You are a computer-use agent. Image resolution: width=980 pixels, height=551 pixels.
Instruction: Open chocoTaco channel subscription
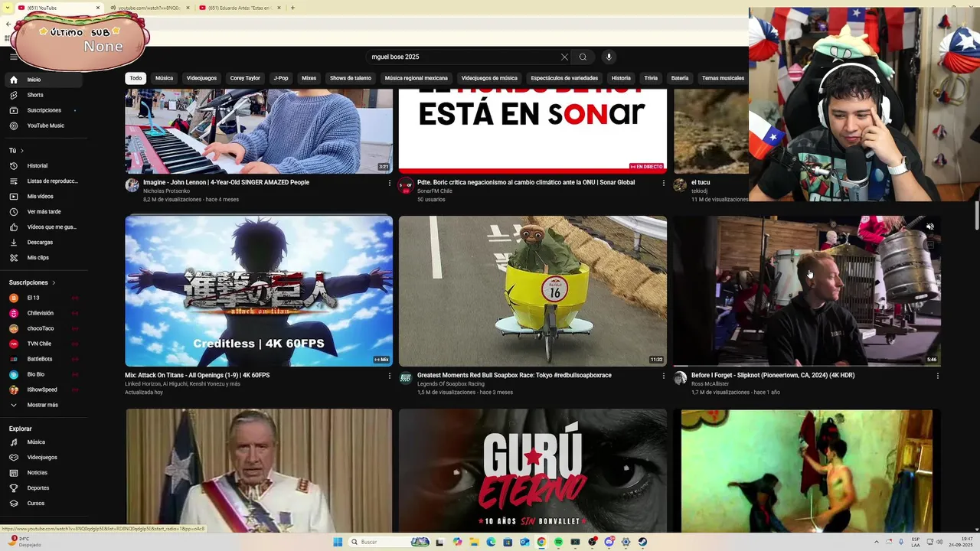click(42, 328)
